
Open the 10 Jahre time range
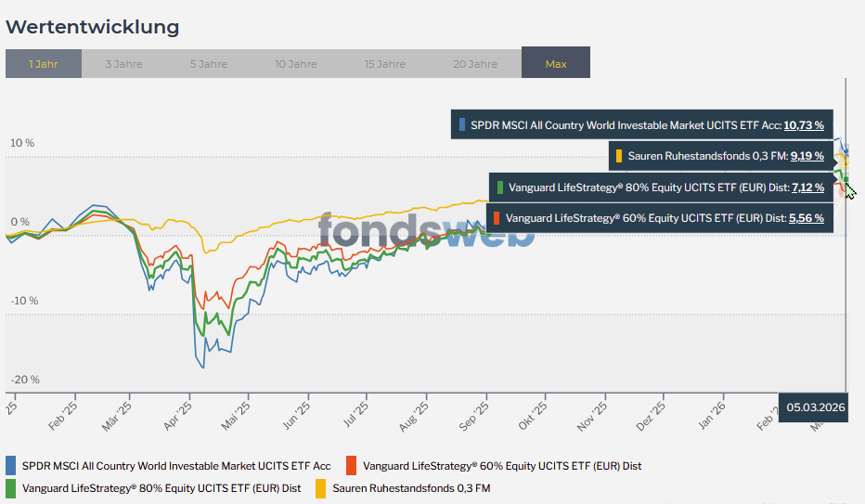click(296, 64)
